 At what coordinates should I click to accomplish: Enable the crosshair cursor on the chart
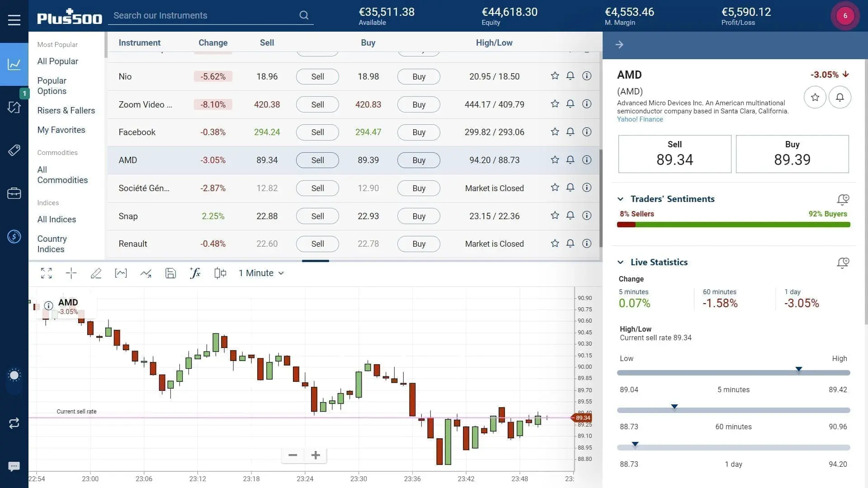[71, 273]
